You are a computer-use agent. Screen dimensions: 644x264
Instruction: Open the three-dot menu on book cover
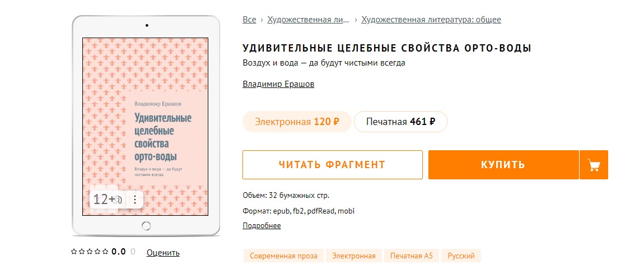tap(135, 200)
